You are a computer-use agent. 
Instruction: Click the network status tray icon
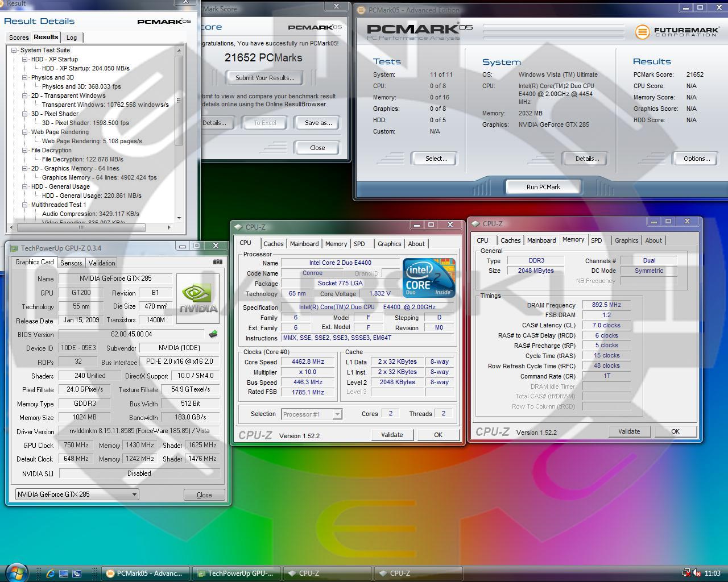tap(686, 573)
